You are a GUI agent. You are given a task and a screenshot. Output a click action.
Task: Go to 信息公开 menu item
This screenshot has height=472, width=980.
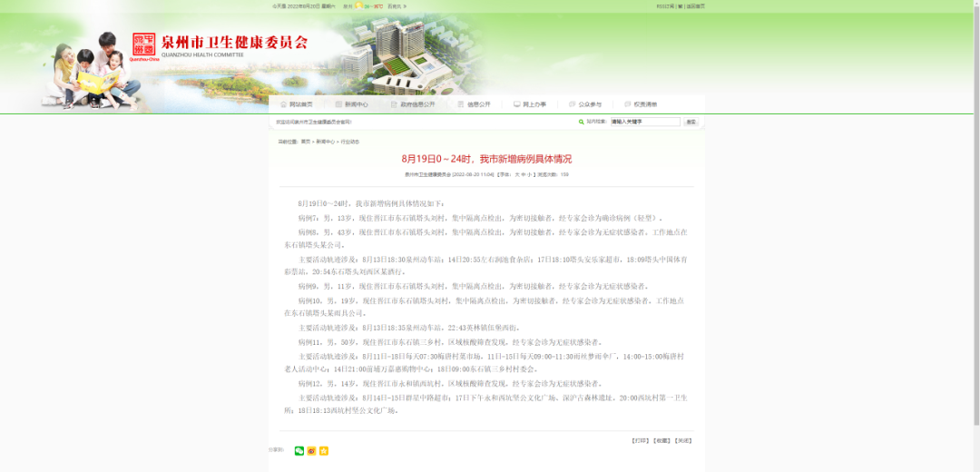click(x=478, y=104)
